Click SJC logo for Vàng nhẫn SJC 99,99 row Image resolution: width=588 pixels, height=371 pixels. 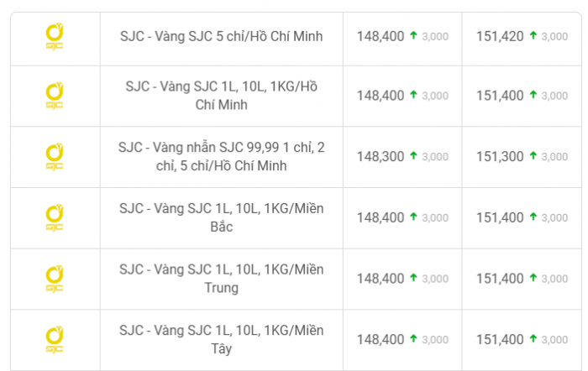tap(55, 157)
